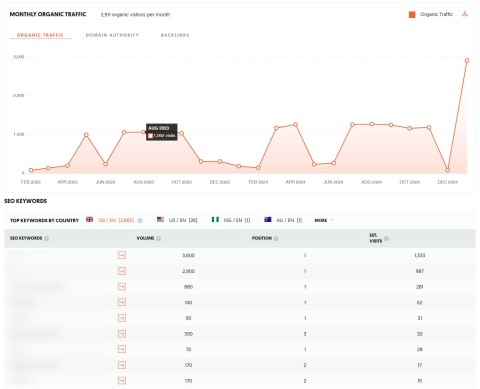Open arrow link in row with 15 visits

click(122, 380)
